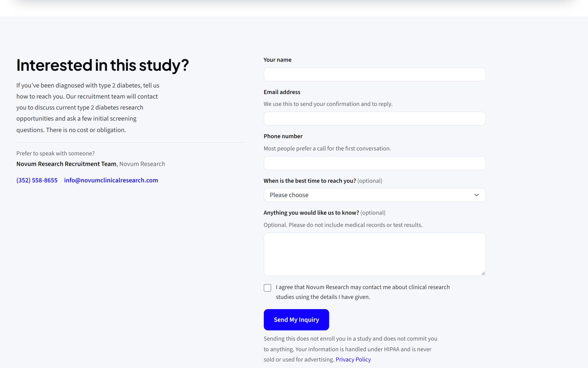Call the (352) 558-8655 phone link
The height and width of the screenshot is (368, 588).
[x=37, y=180]
